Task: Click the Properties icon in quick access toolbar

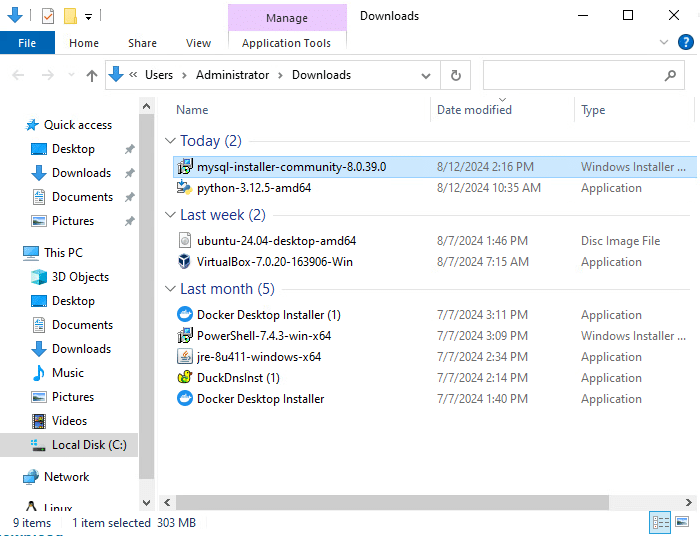Action: (48, 16)
